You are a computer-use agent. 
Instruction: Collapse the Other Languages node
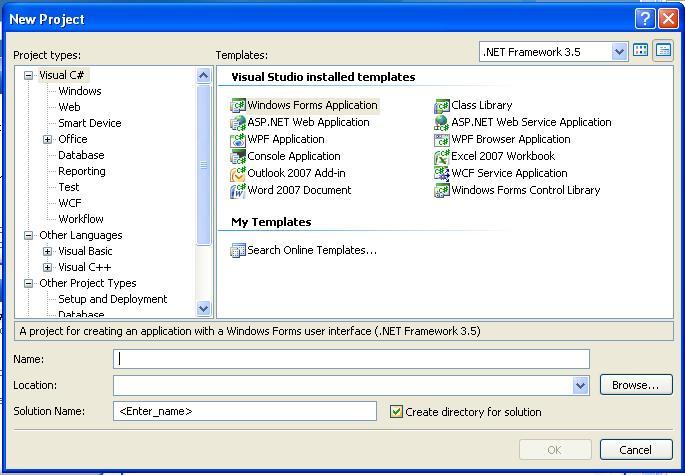point(28,236)
